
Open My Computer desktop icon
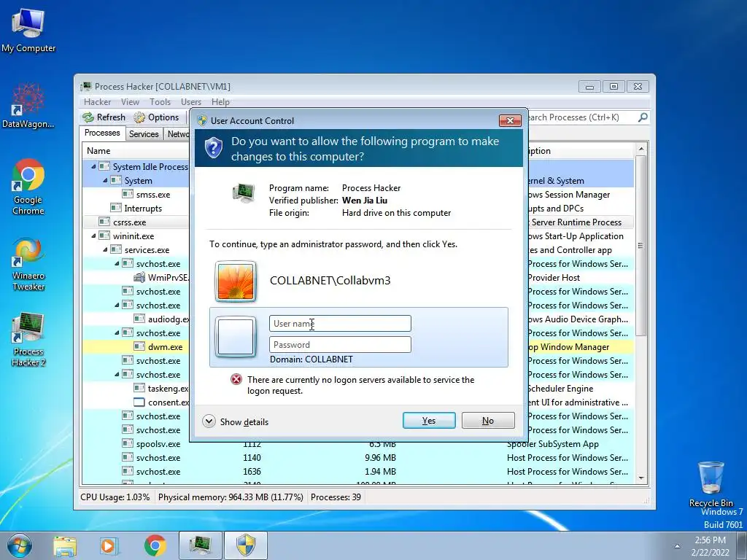(x=28, y=30)
